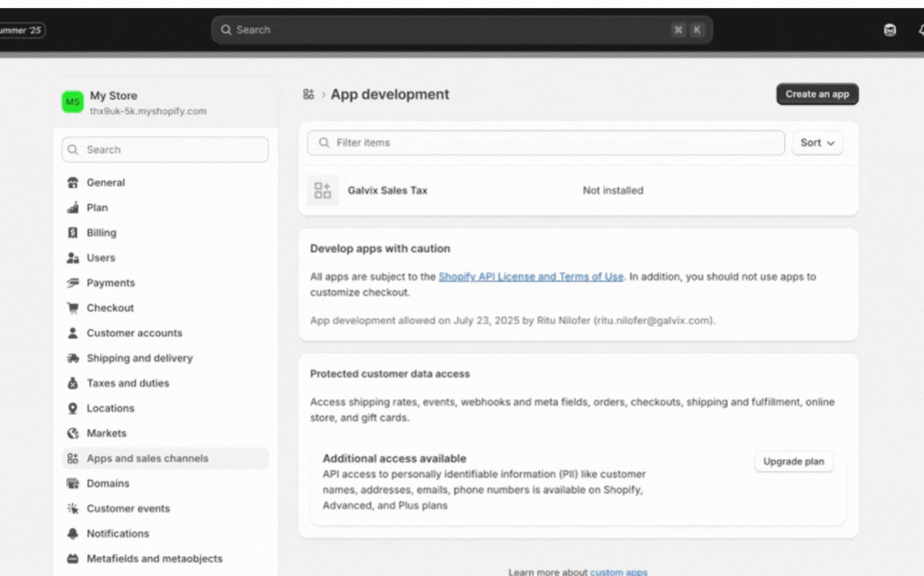The height and width of the screenshot is (576, 924).
Task: Focus the settings sidebar Search field
Action: click(x=165, y=150)
